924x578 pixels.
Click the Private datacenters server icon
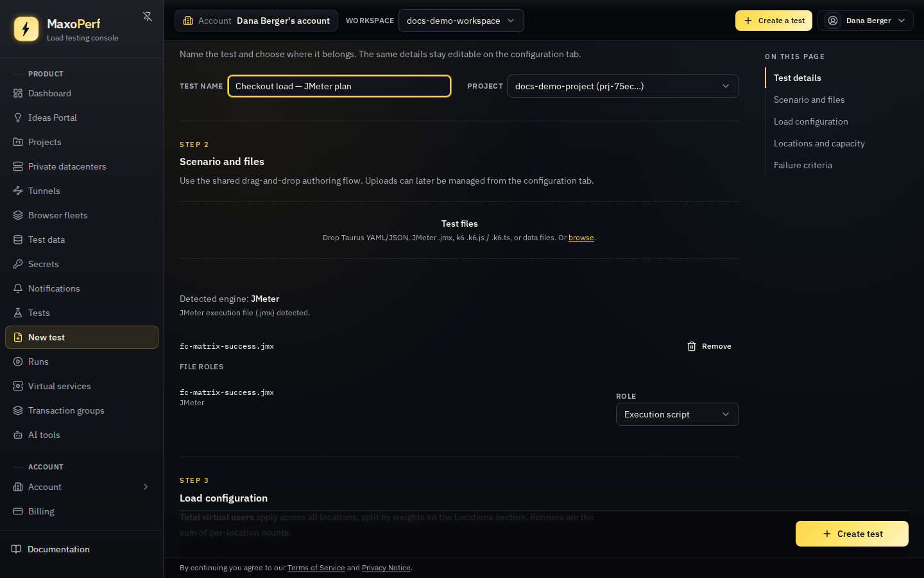(18, 166)
